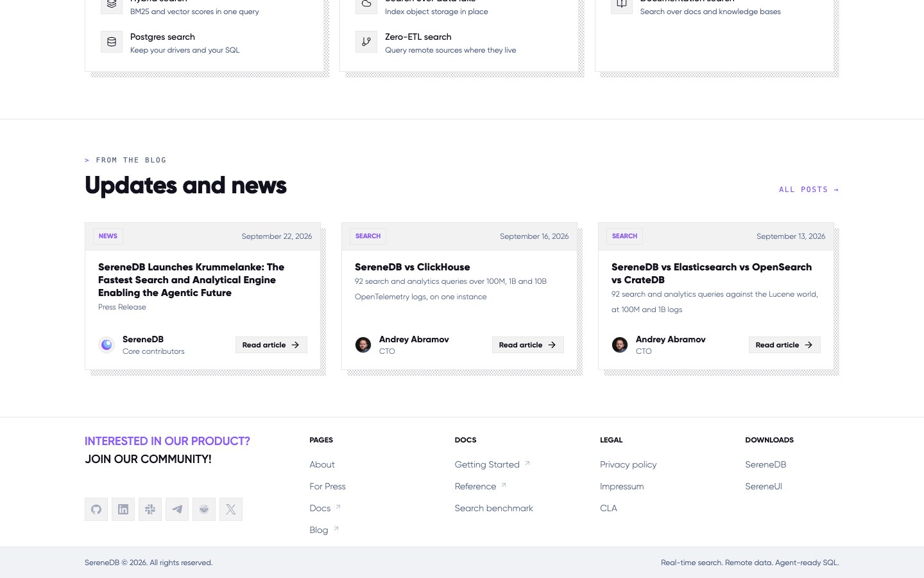Read the Elasticsearch vs OpenSearch article

pyautogui.click(x=785, y=345)
